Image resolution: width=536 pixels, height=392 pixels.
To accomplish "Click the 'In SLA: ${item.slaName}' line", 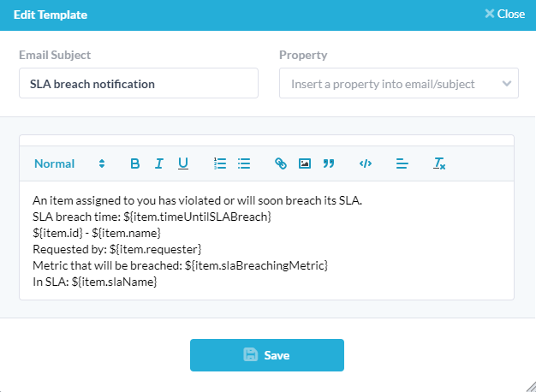I will [95, 281].
